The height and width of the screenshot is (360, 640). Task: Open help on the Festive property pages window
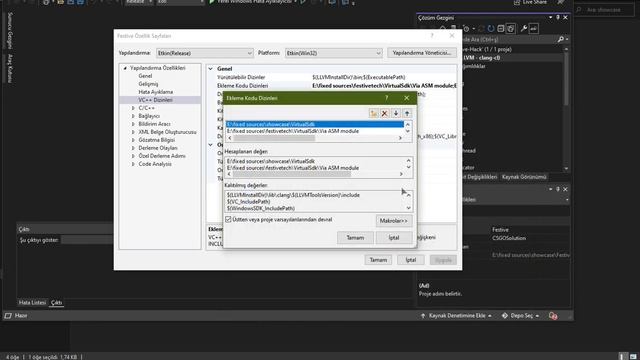[x=432, y=36]
